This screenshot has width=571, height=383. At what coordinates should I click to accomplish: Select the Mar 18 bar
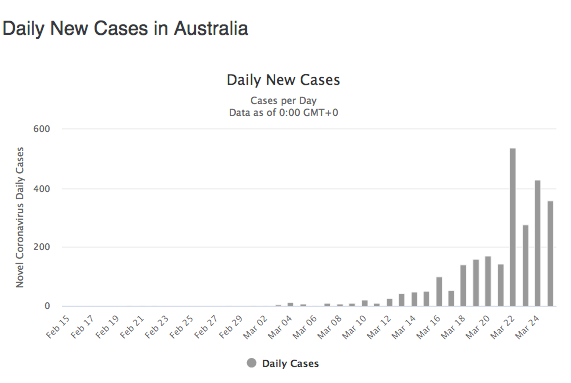tap(463, 285)
